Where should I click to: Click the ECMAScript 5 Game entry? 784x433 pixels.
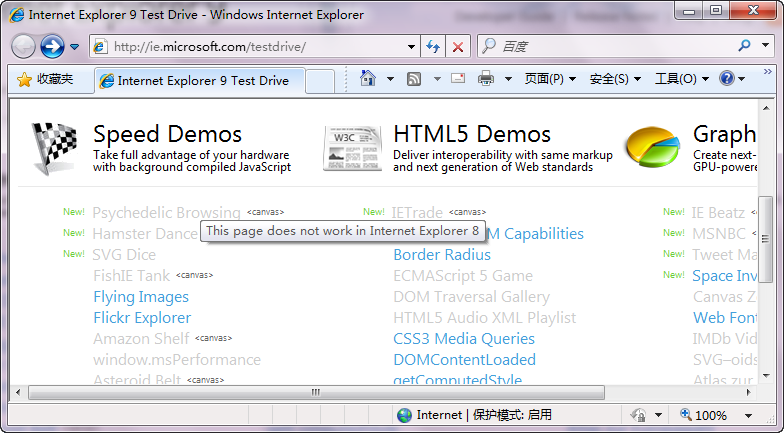point(463,276)
